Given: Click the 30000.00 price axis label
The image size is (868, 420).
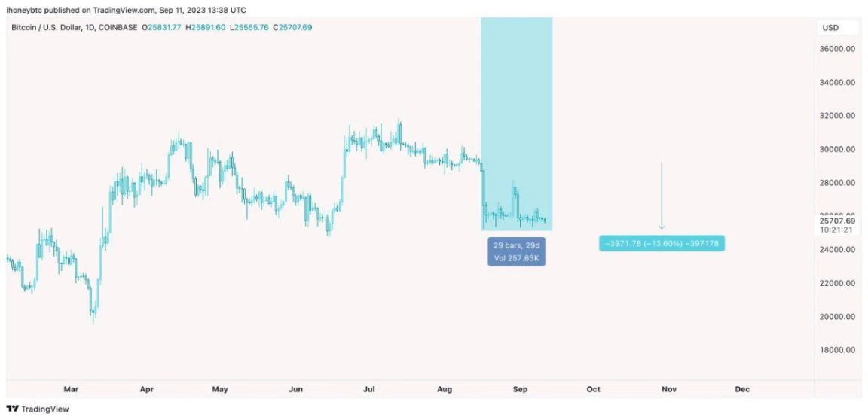Looking at the screenshot, I should (836, 149).
